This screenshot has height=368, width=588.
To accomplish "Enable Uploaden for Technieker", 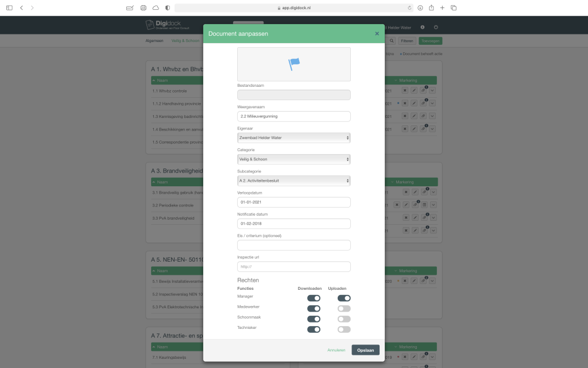I will pyautogui.click(x=344, y=329).
